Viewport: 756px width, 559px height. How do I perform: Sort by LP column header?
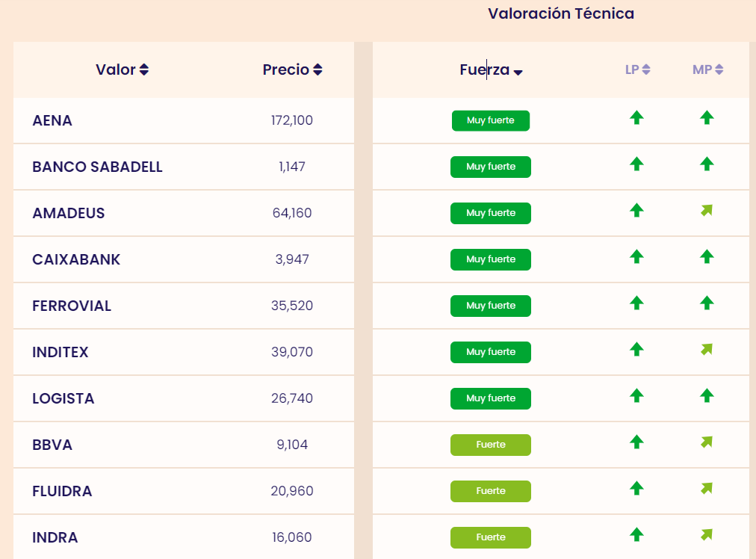[637, 70]
